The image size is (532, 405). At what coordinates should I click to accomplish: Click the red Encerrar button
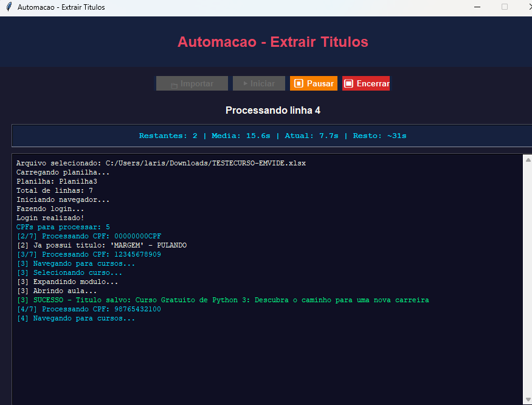point(366,83)
